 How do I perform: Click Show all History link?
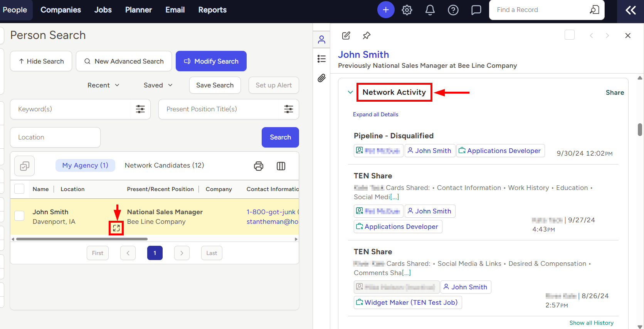click(592, 323)
